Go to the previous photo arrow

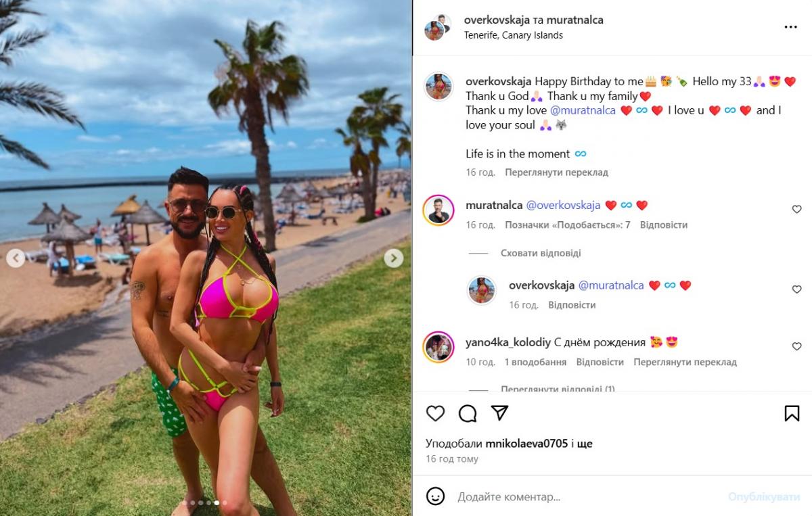click(x=16, y=258)
